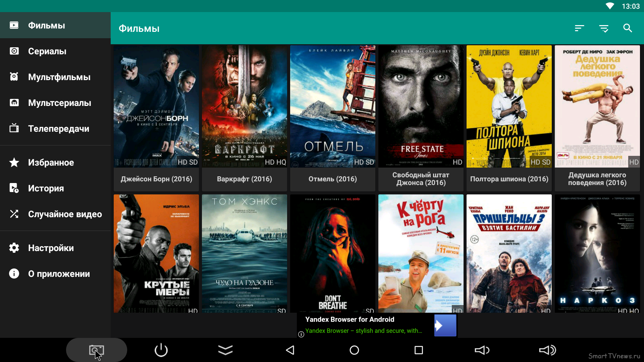Click the Фильмы header title

coord(139,28)
